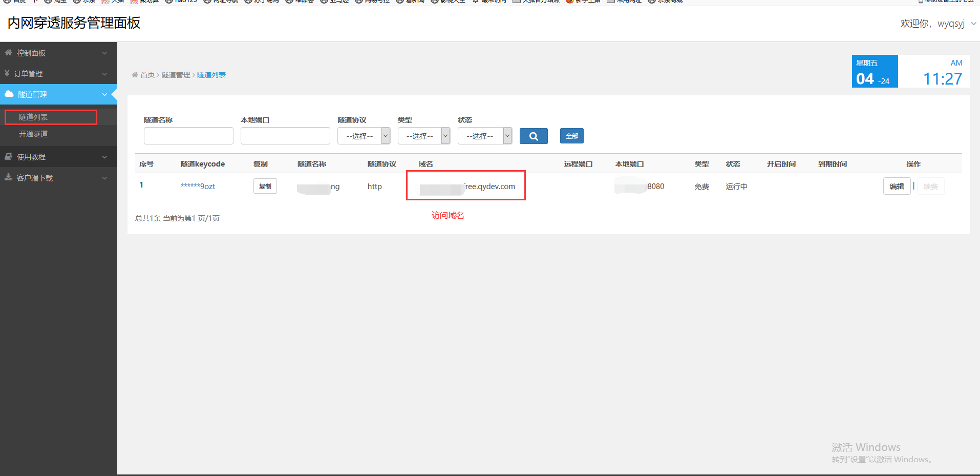
Task: Click the ¥ icon beside 订单管理
Action: click(8, 73)
